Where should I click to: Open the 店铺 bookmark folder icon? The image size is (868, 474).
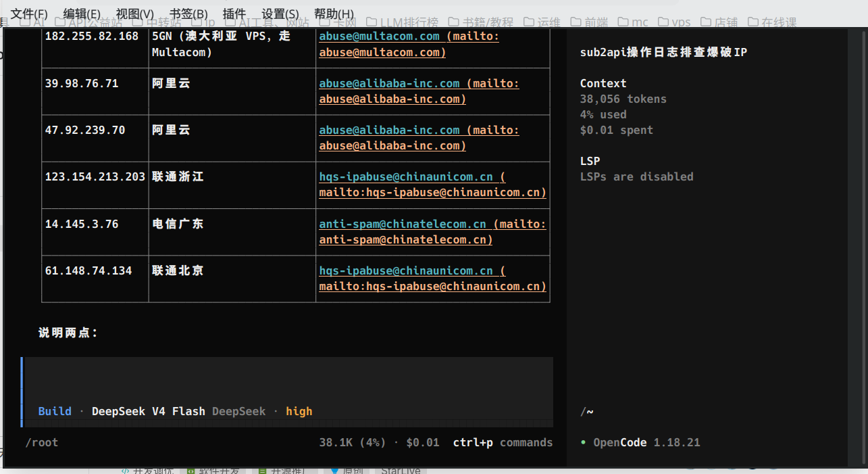(706, 22)
